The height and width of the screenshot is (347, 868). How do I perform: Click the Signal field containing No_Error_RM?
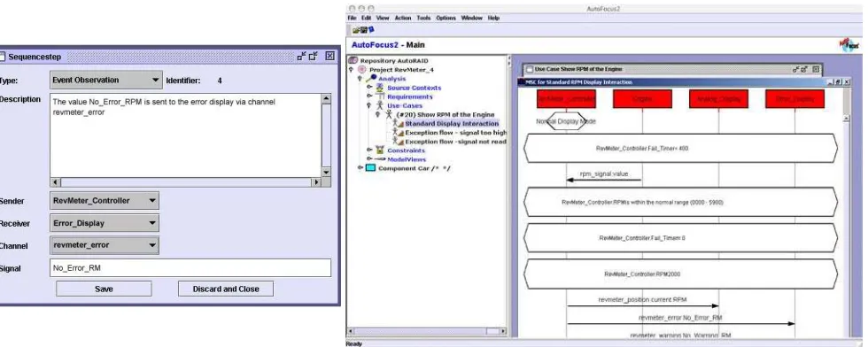tap(190, 268)
